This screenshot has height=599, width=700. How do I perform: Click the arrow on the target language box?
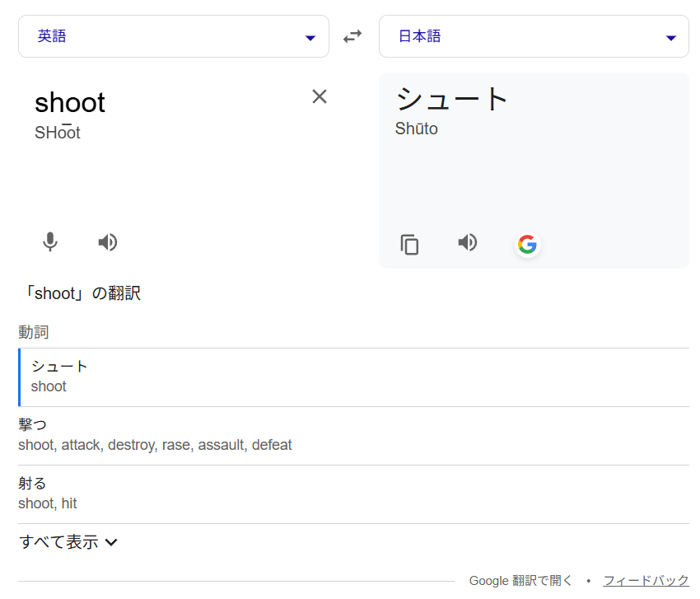coord(671,38)
